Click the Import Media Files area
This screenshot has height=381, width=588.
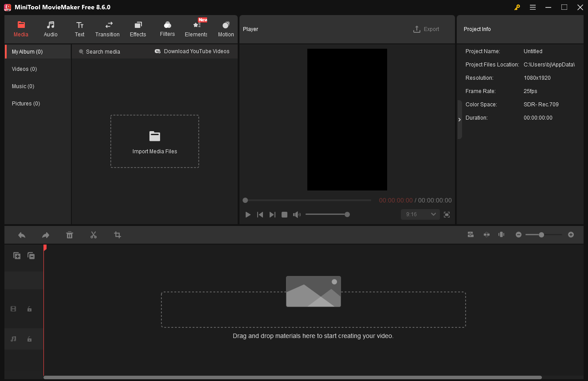154,141
